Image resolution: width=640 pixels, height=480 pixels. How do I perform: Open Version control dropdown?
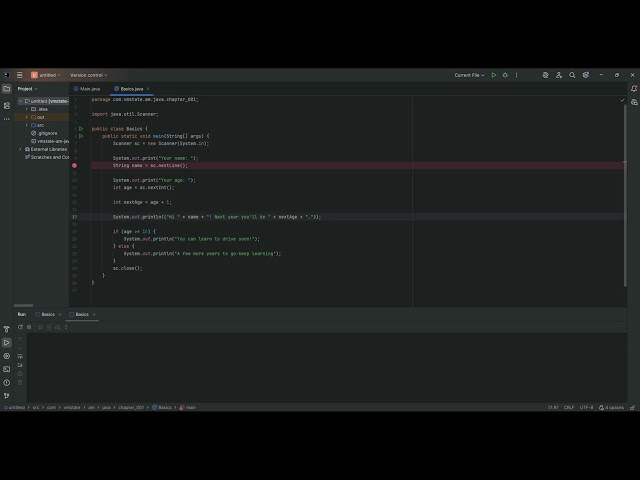pos(89,75)
